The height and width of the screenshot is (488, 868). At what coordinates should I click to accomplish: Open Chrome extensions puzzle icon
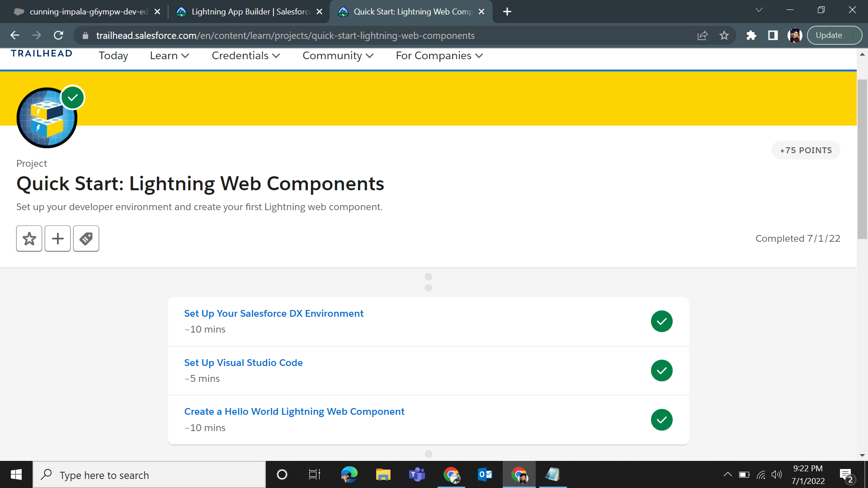point(751,35)
